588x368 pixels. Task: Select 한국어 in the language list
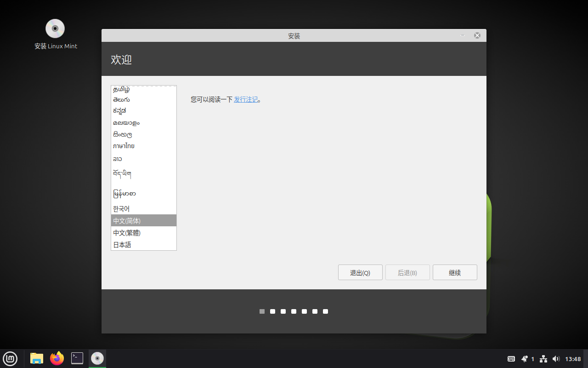point(144,209)
